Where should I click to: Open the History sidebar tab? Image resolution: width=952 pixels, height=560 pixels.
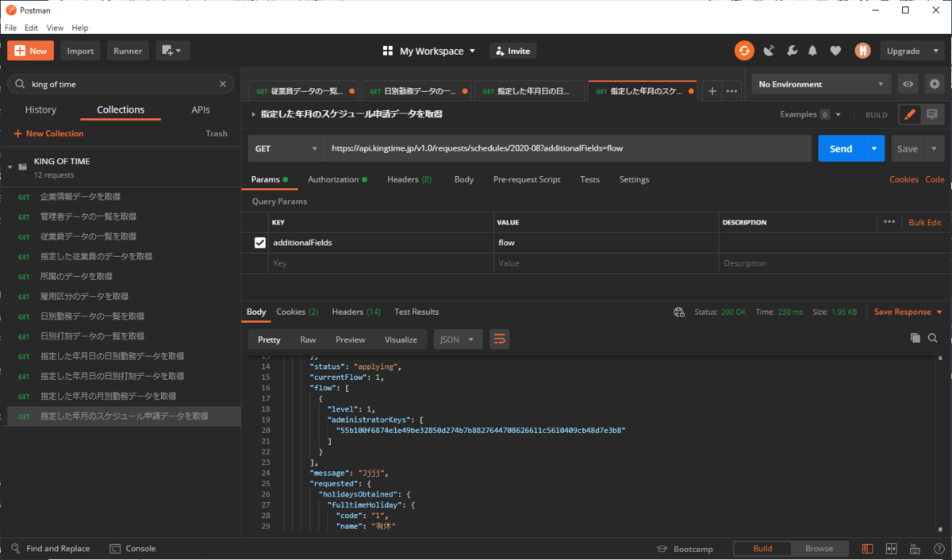click(40, 110)
